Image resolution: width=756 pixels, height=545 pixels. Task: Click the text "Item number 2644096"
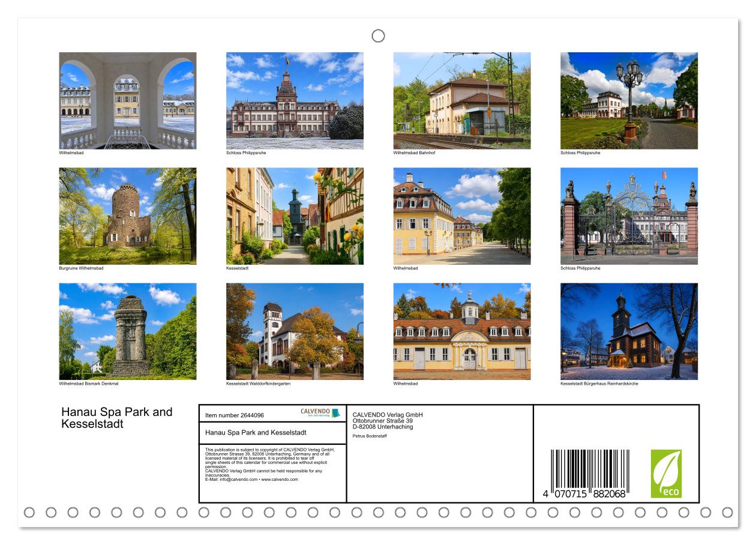click(x=235, y=415)
